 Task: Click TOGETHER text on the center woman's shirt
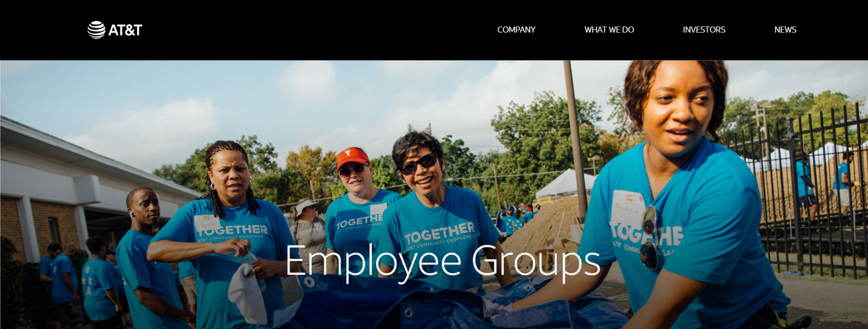point(439,233)
